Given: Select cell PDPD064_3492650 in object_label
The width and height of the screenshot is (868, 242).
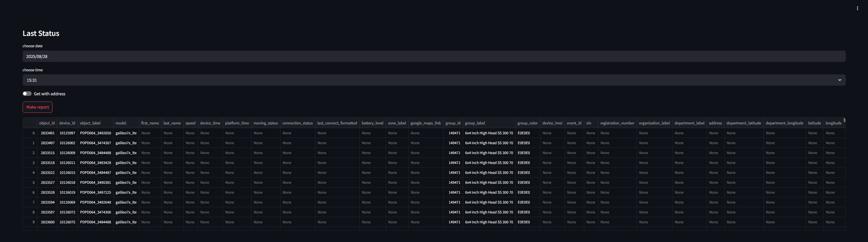Looking at the screenshot, I should click(x=95, y=133).
